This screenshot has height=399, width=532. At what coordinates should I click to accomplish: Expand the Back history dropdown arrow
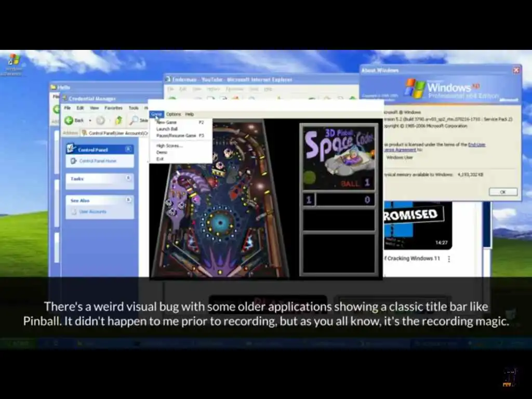coord(90,121)
